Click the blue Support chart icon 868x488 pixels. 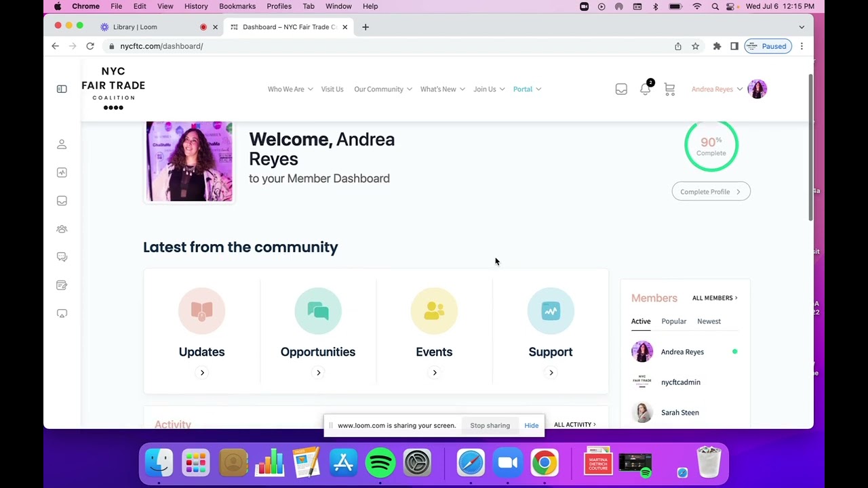551,311
